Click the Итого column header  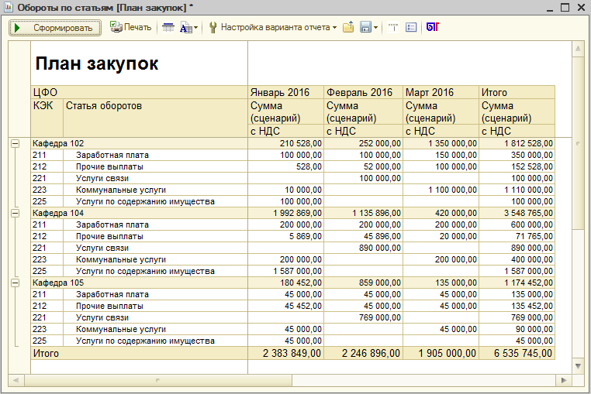517,92
